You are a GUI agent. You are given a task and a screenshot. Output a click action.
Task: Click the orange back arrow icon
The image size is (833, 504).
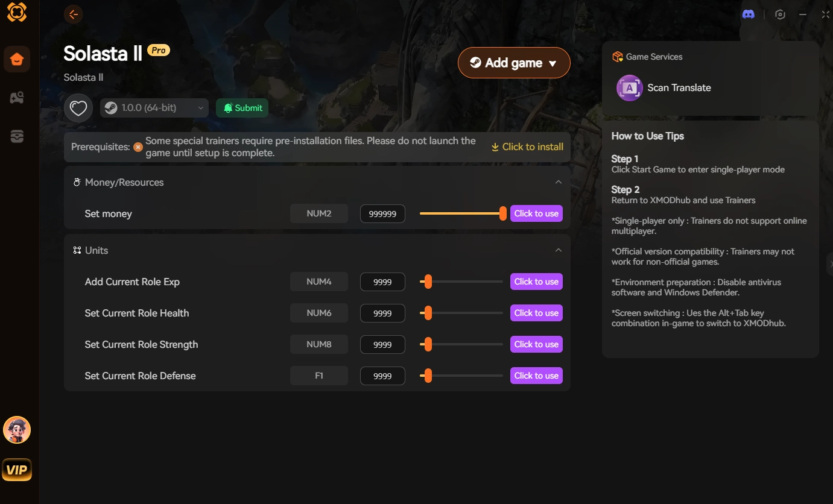(x=74, y=14)
